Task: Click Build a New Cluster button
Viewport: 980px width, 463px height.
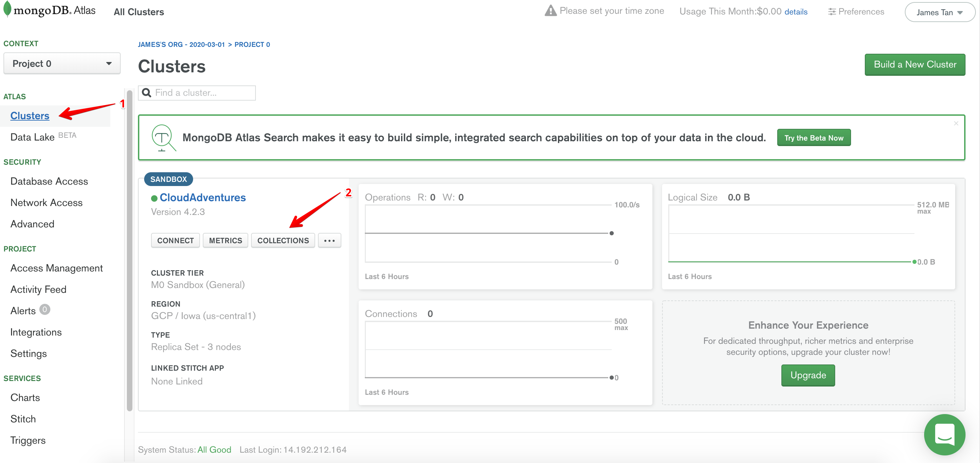Action: (x=914, y=65)
